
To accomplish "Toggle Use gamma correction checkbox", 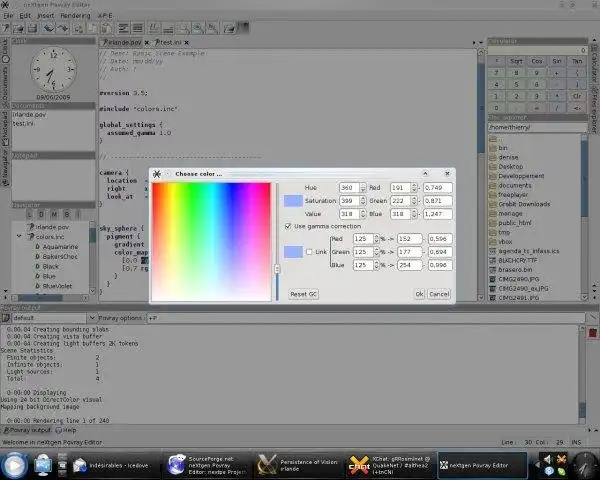I will (288, 226).
